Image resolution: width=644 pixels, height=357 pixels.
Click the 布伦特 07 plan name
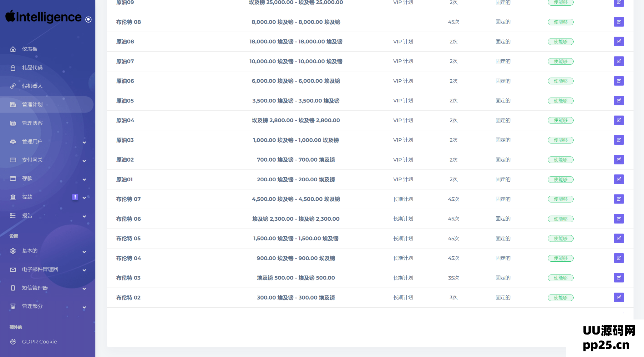click(x=128, y=199)
